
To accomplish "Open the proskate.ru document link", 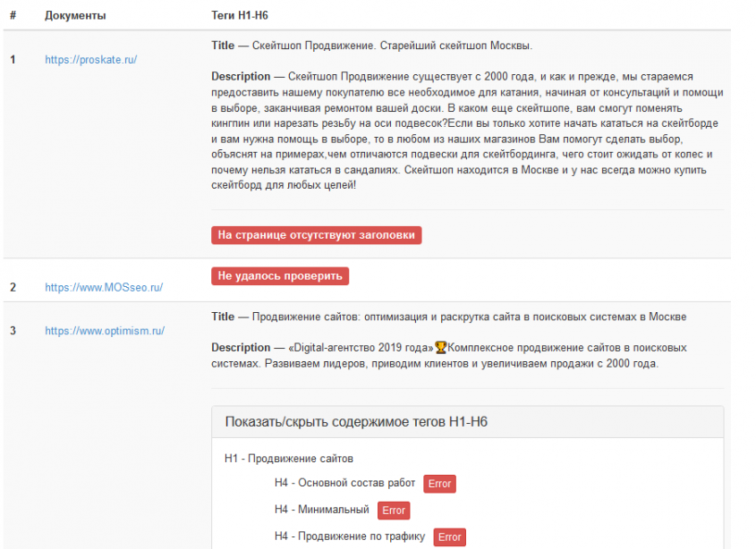I will pos(90,60).
